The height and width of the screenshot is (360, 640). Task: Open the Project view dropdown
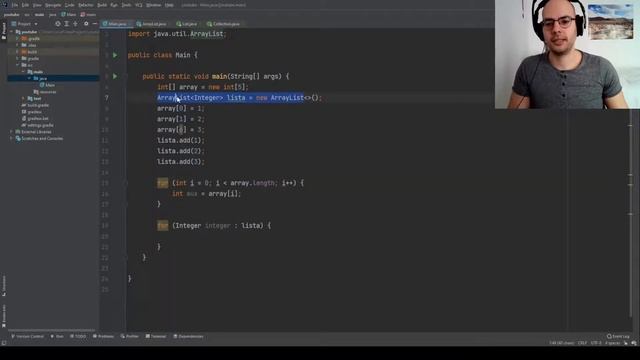pyautogui.click(x=25, y=24)
